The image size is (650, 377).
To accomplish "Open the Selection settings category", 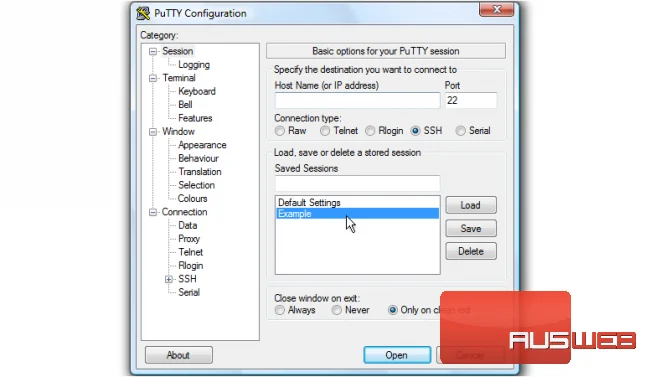I will 196,185.
